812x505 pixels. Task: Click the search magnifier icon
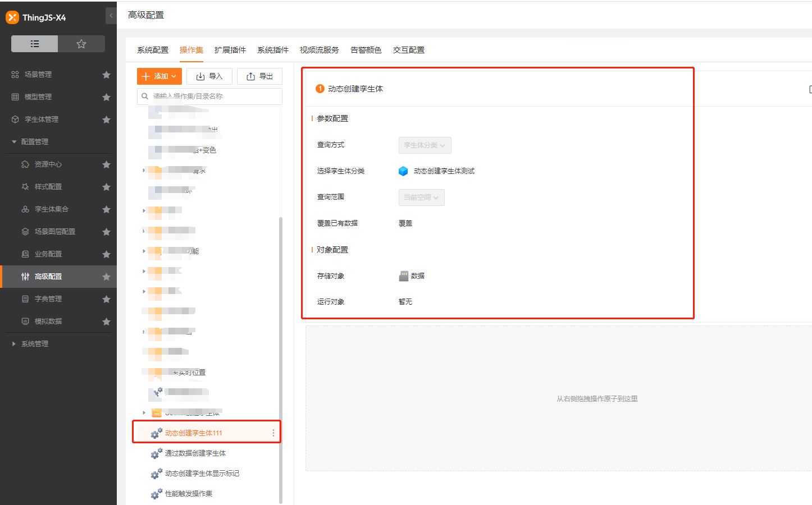pos(145,97)
